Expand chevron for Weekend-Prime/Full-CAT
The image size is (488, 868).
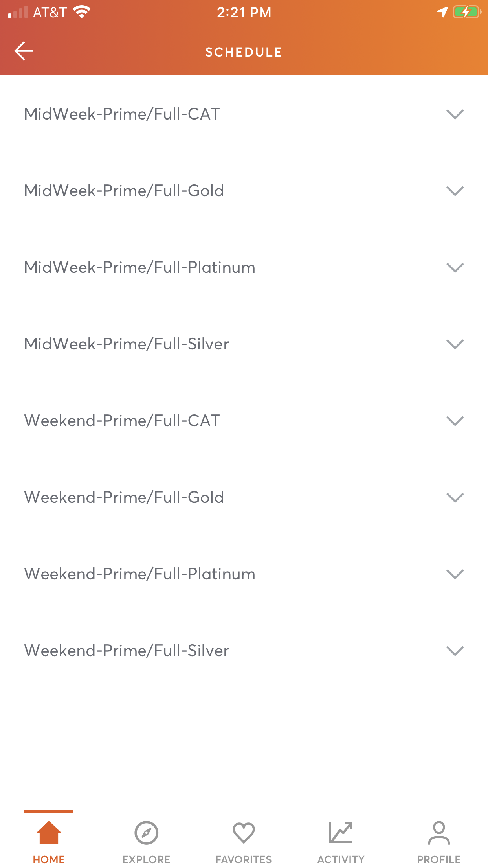[455, 421]
